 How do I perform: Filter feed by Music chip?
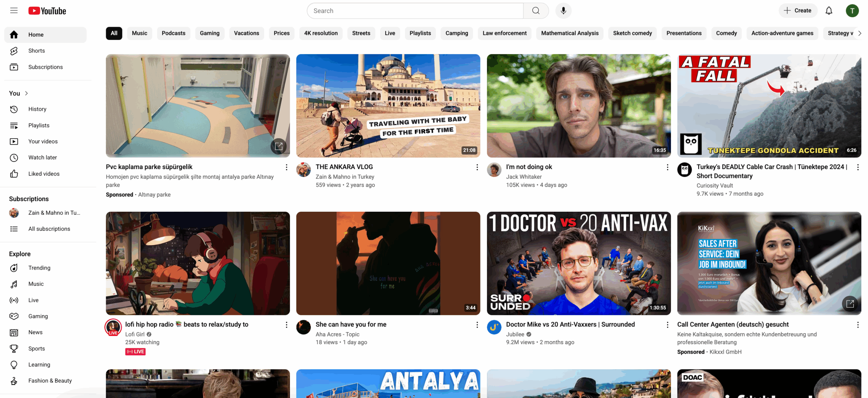[x=139, y=33]
